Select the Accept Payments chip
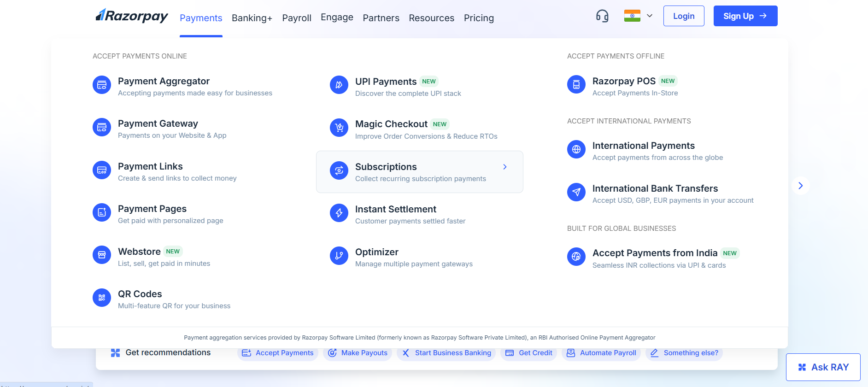The height and width of the screenshot is (387, 868). (x=278, y=353)
